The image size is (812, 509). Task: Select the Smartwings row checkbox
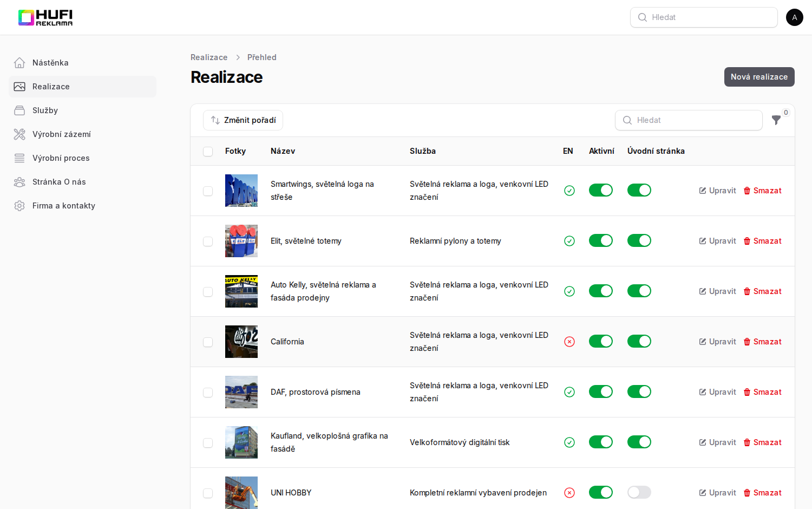click(208, 191)
